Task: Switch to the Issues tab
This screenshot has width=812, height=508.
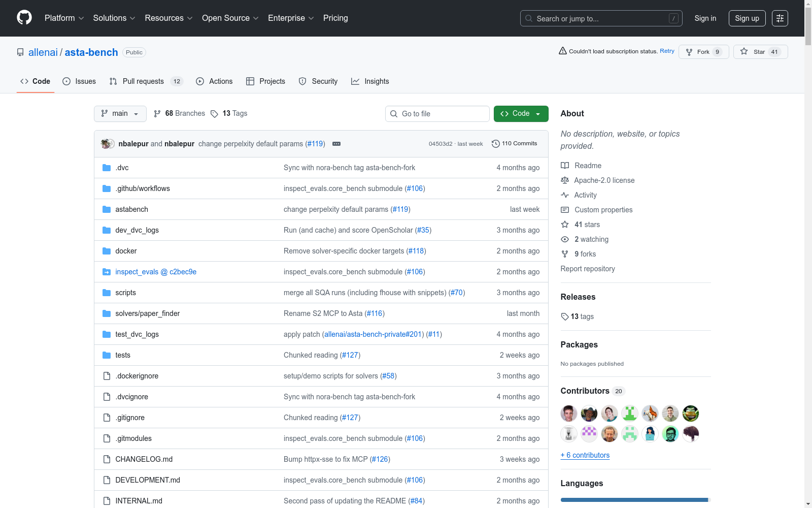Action: pos(79,81)
